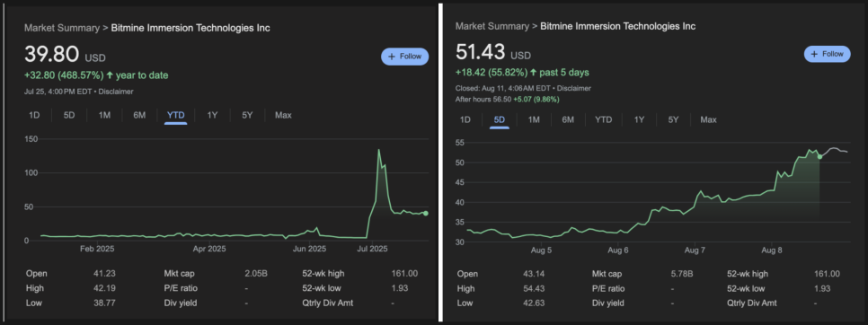Screen dimensions: 868x325
Task: Click the 39.80 USD price
Action: 65,55
